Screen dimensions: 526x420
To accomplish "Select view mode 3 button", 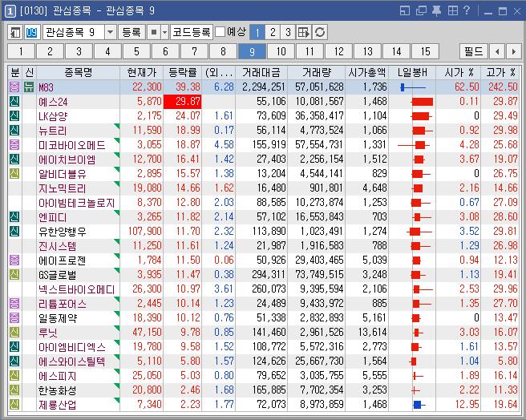I will click(x=288, y=32).
